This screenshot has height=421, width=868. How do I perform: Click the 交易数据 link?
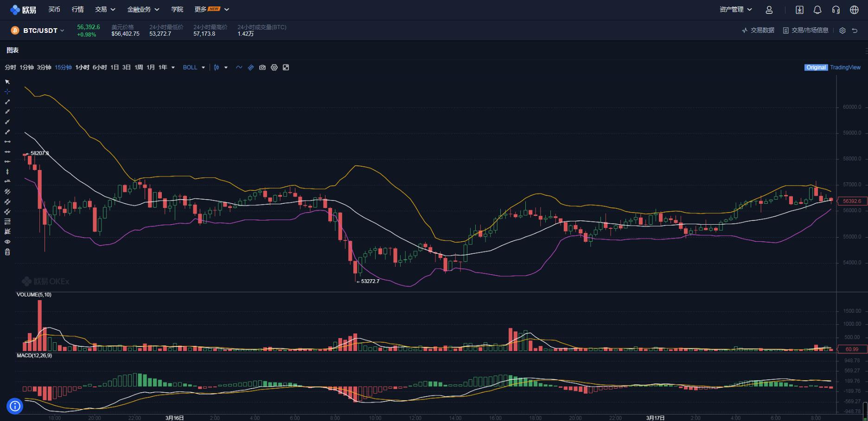pos(758,30)
